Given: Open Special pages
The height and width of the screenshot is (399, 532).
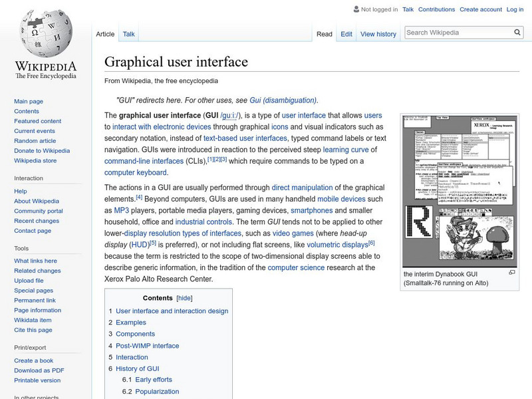Looking at the screenshot, I should 34,290.
